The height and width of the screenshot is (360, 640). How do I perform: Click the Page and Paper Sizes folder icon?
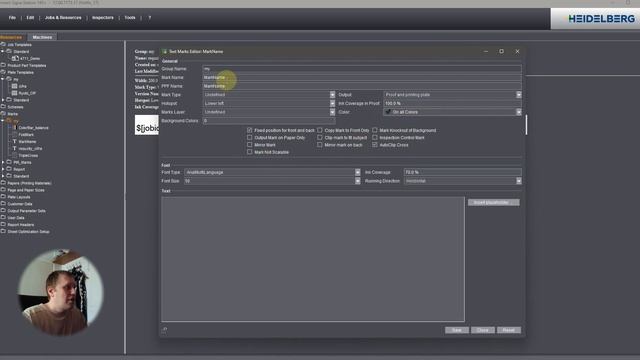click(x=3, y=190)
